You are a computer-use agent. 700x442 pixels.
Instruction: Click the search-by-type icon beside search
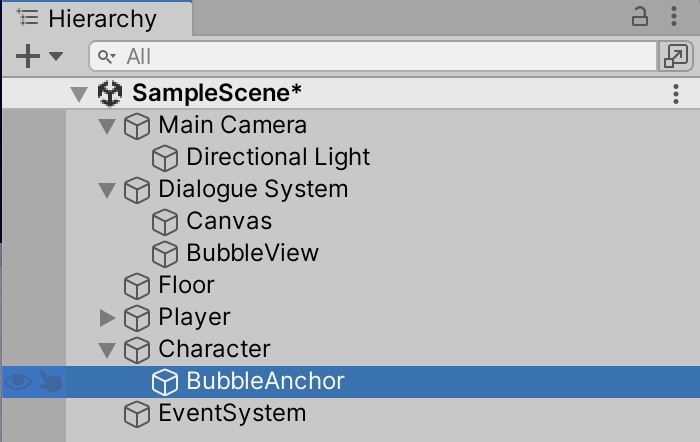[x=675, y=57]
